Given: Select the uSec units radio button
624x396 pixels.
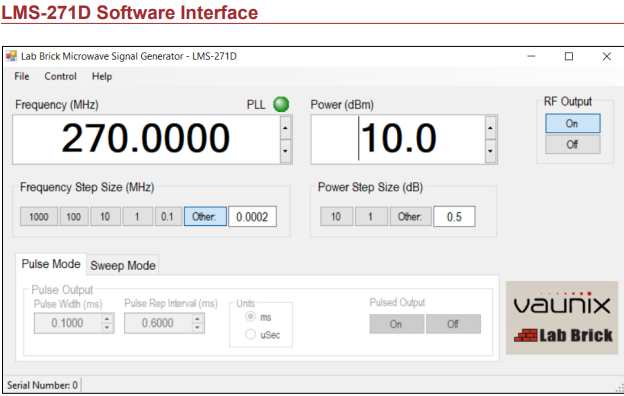Looking at the screenshot, I should tap(250, 334).
